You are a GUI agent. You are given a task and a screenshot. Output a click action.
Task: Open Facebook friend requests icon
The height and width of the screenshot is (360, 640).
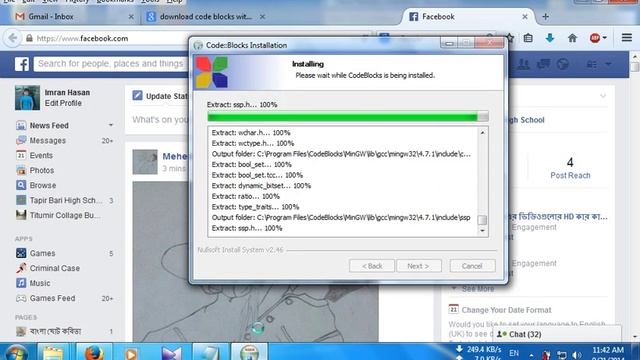[524, 64]
